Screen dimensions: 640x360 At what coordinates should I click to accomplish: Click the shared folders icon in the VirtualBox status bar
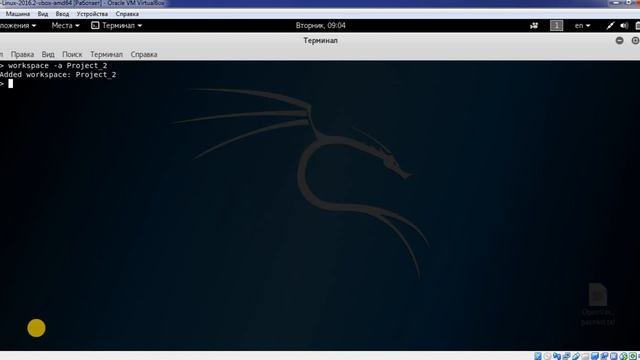point(585,356)
